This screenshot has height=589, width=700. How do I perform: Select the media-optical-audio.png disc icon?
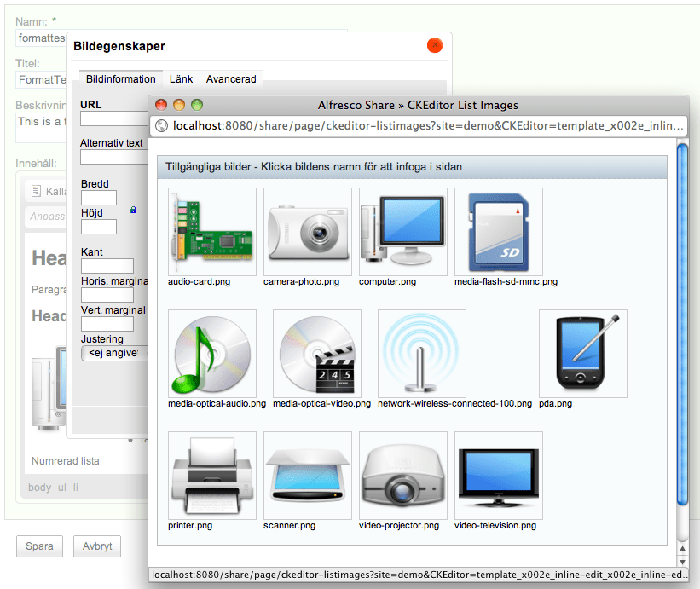[x=211, y=354]
